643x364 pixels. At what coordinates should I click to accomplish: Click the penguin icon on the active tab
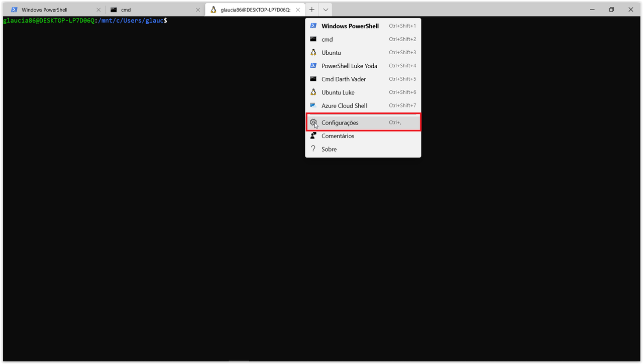coord(213,10)
